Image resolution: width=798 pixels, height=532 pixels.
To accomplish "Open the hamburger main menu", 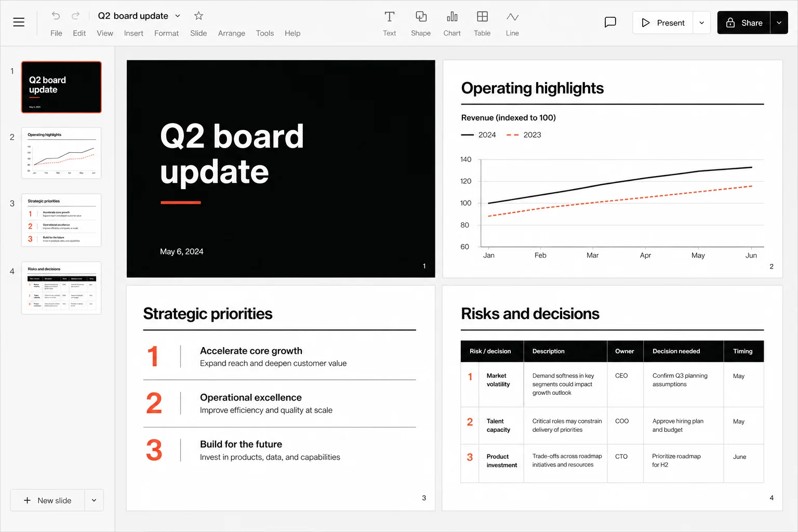I will (x=19, y=22).
